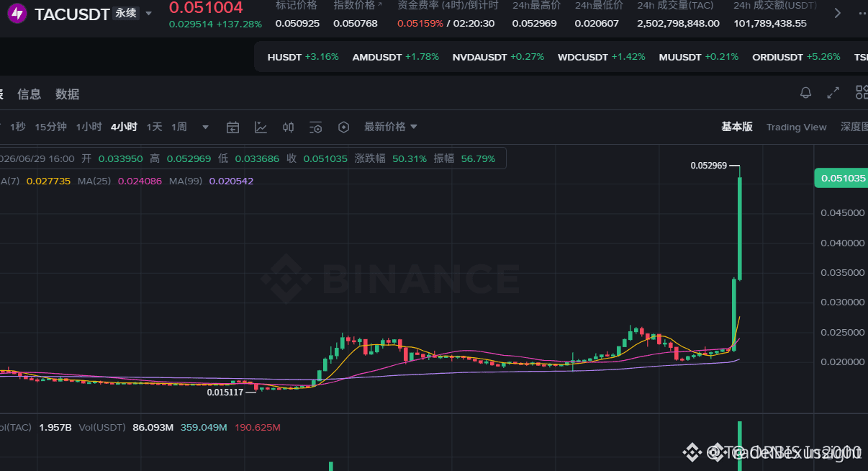
Task: Click the 0.030000 price axis label
Action: click(843, 302)
